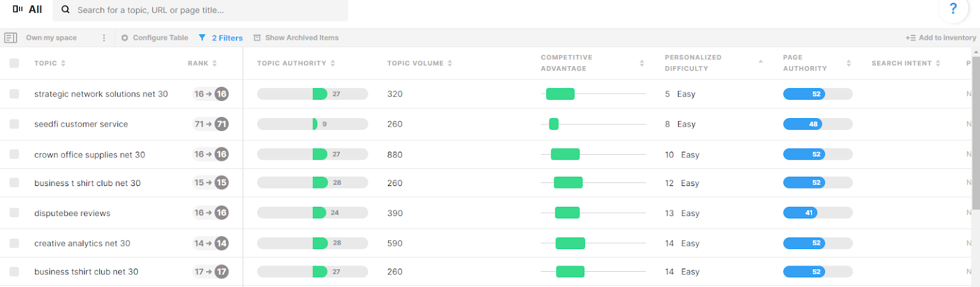Click rank badge 15 for business t shirt club
Image resolution: width=980 pixels, height=287 pixels.
222,182
